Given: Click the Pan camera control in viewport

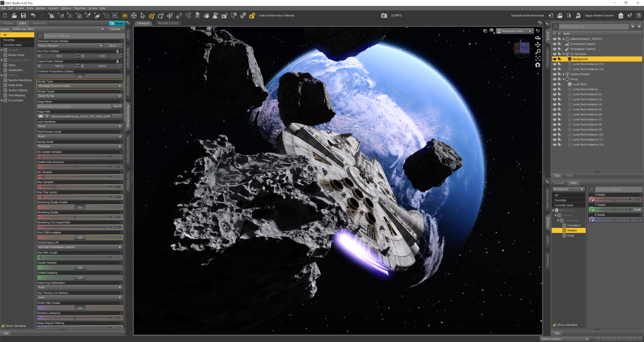Looking at the screenshot, I should (x=538, y=44).
